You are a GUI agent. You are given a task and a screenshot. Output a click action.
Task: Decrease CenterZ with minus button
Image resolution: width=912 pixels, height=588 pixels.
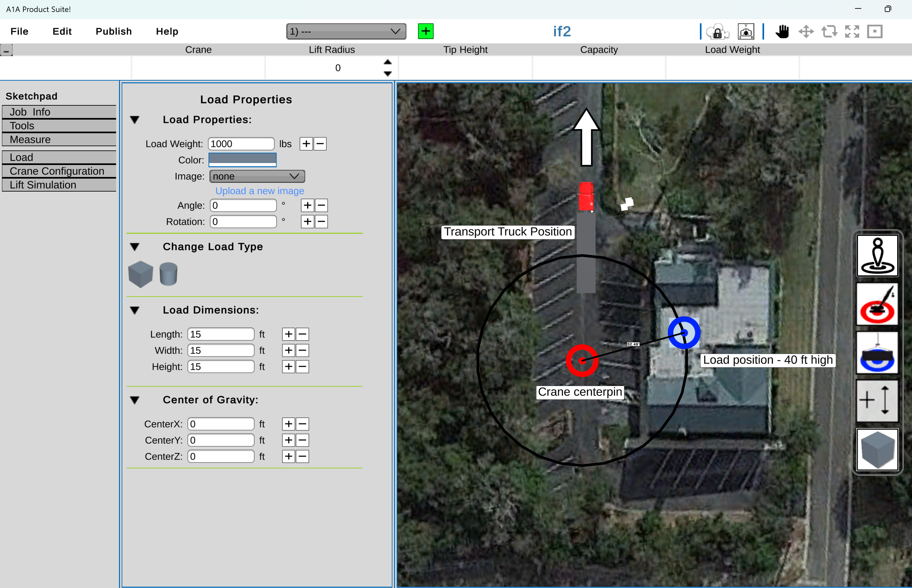click(303, 456)
